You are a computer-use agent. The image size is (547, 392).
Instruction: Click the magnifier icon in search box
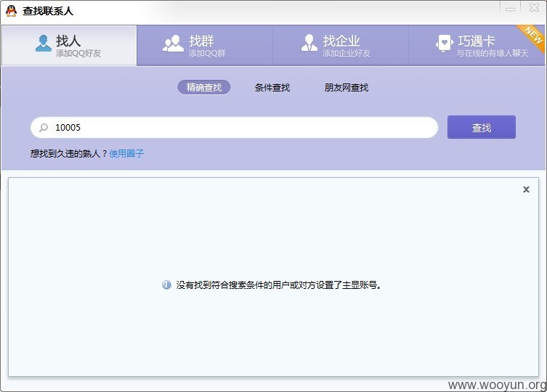click(x=44, y=128)
